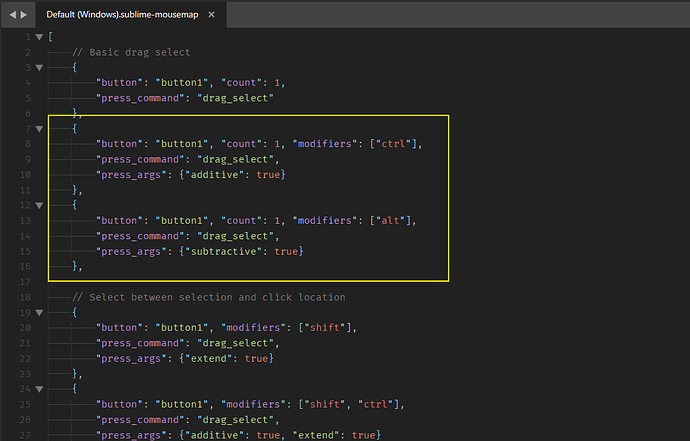Click the "shift" modifier on line 20

(x=325, y=328)
